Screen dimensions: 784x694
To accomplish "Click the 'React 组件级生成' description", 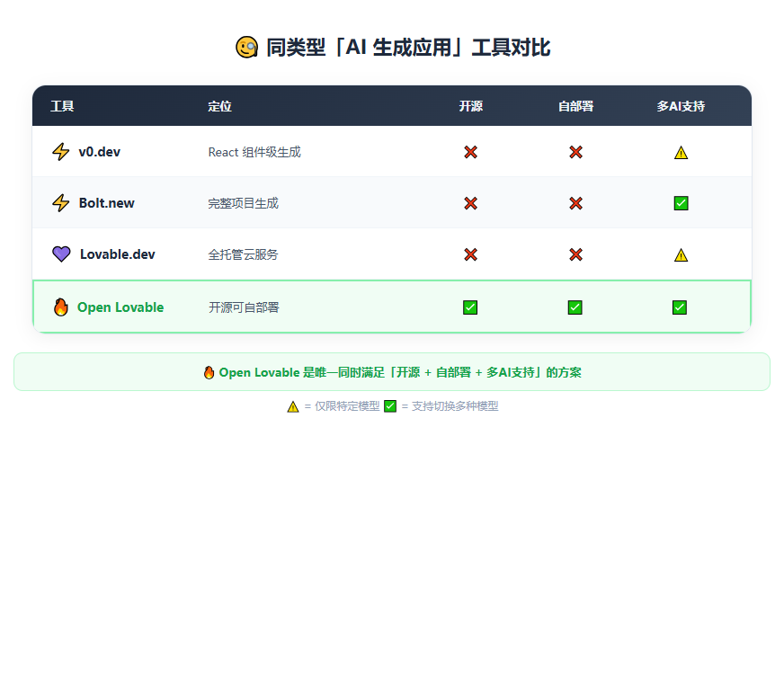I will click(254, 152).
